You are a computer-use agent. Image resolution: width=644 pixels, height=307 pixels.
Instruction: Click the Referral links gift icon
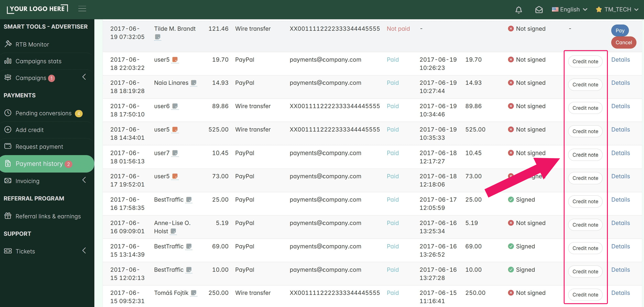click(x=8, y=216)
